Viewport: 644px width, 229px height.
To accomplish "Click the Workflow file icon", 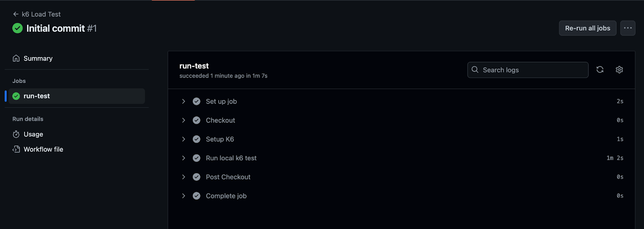I will 16,149.
